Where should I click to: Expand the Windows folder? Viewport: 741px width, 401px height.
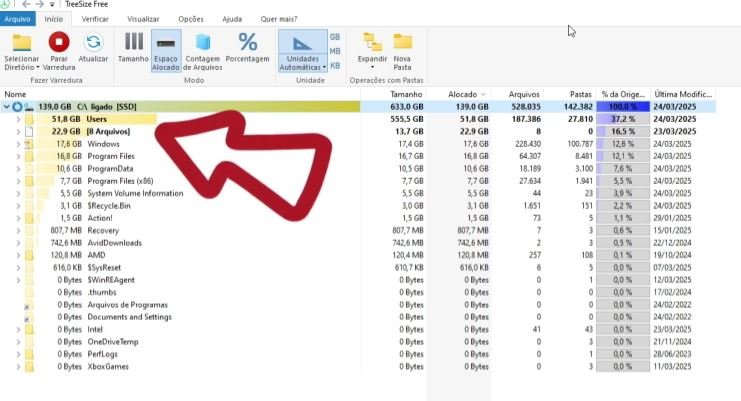pyautogui.click(x=18, y=144)
